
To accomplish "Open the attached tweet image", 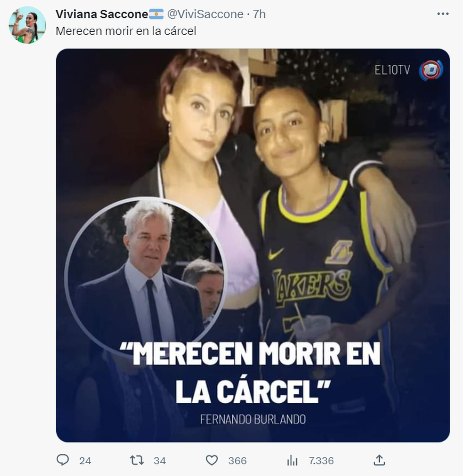I will 253,245.
